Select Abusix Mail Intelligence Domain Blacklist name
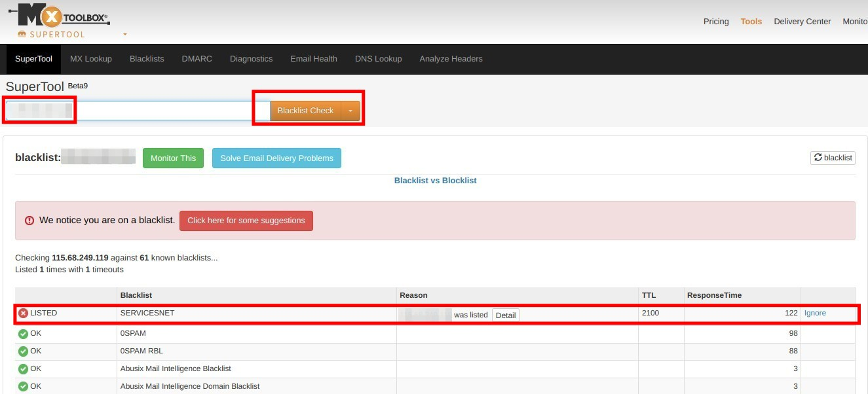Viewport: 868px width, 394px height. point(190,386)
